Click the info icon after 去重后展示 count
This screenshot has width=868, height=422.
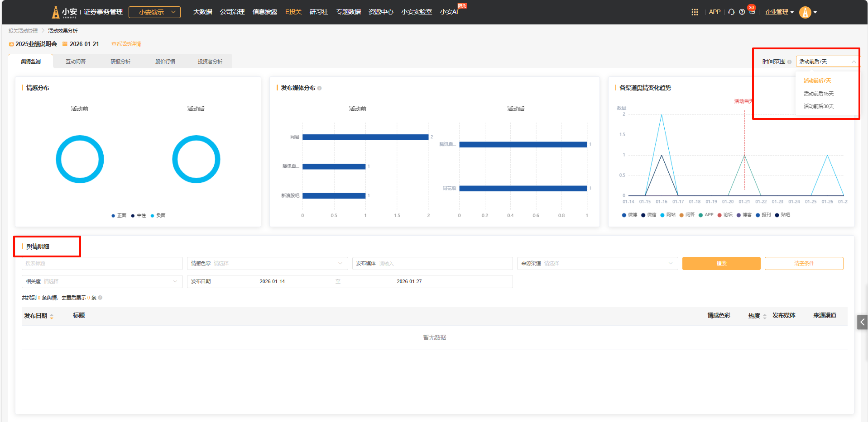click(x=100, y=298)
